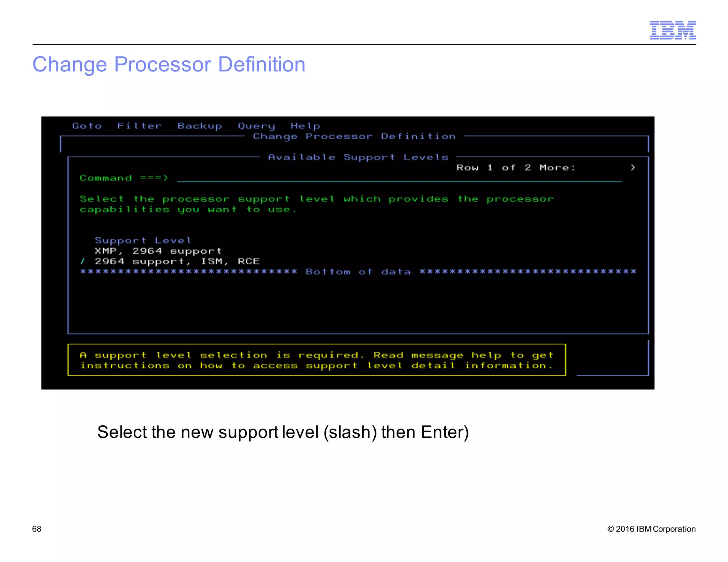
Task: Select the '2964 support, ISM, RCE' row
Action: (x=177, y=261)
